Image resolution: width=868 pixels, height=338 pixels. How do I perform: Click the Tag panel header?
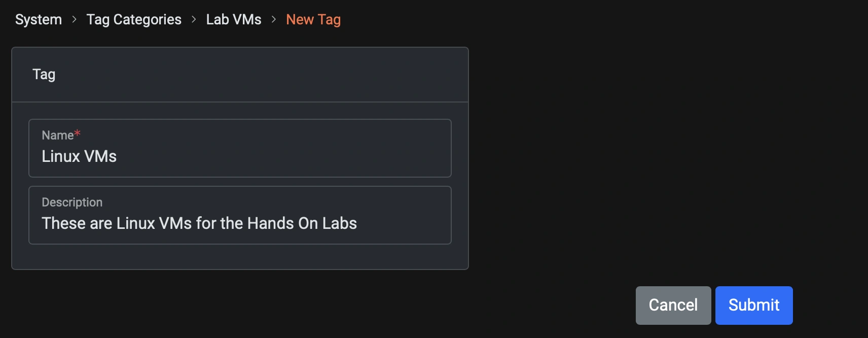click(x=44, y=74)
